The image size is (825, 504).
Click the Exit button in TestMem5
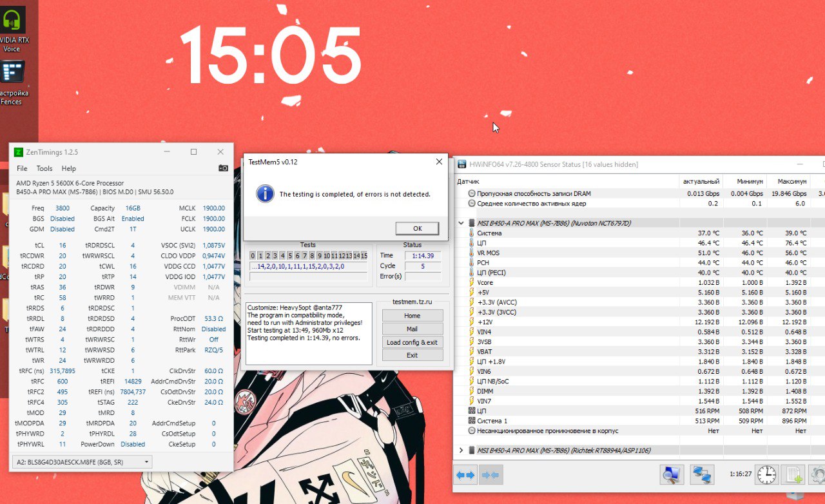[412, 355]
